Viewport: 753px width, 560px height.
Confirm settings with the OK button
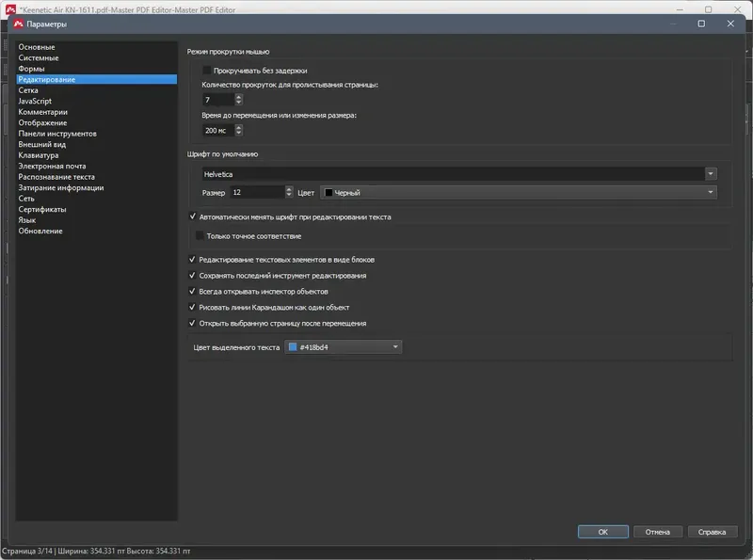(x=601, y=531)
